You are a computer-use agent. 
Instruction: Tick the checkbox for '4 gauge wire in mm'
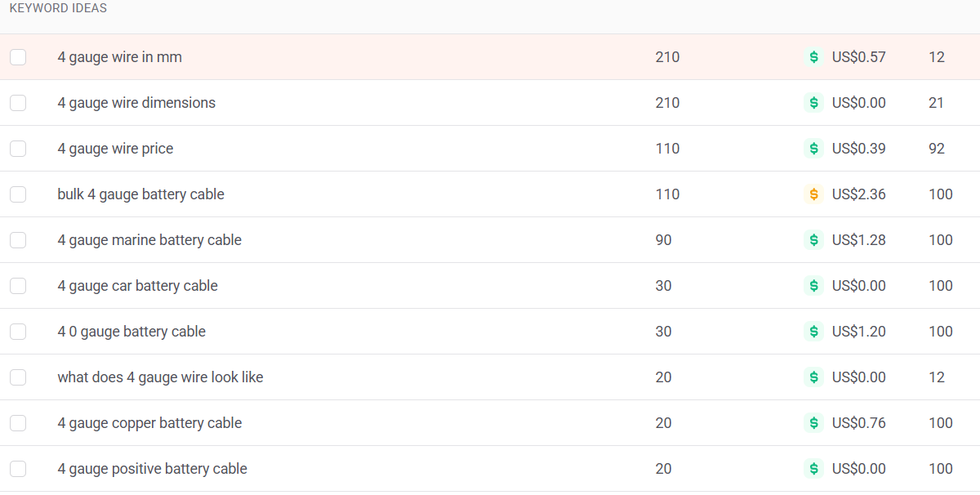point(18,57)
